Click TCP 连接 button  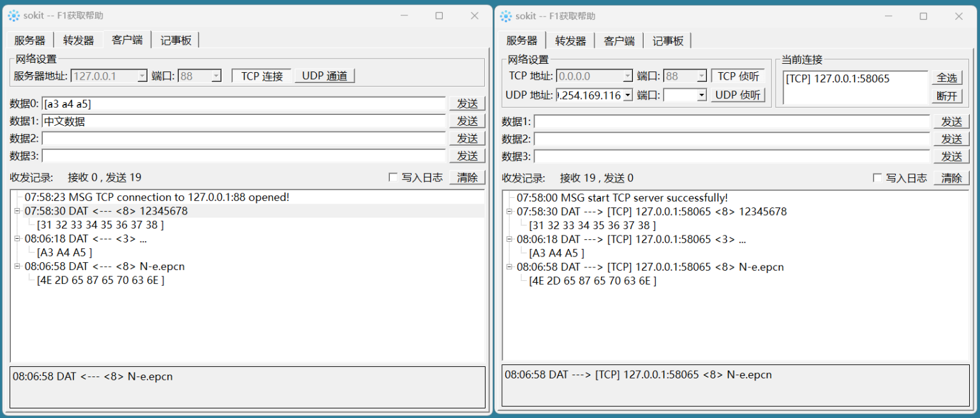click(262, 76)
